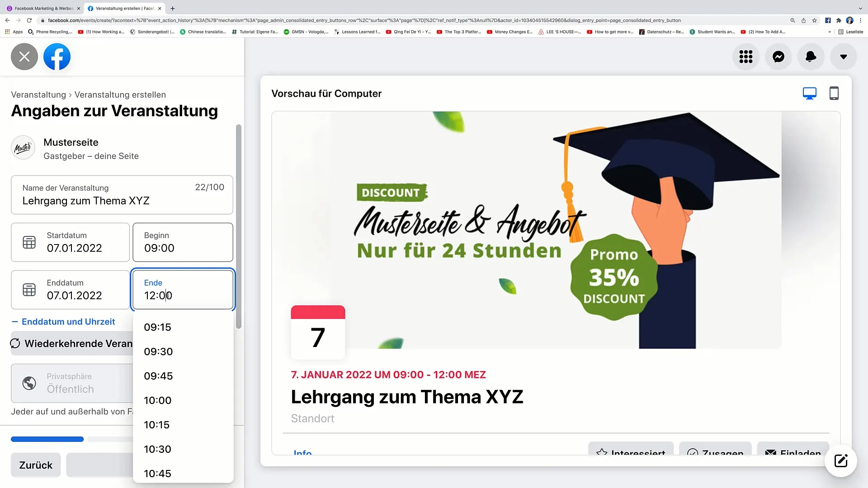This screenshot has height=488, width=868.
Task: Click the Facebook logo icon
Action: [57, 56]
